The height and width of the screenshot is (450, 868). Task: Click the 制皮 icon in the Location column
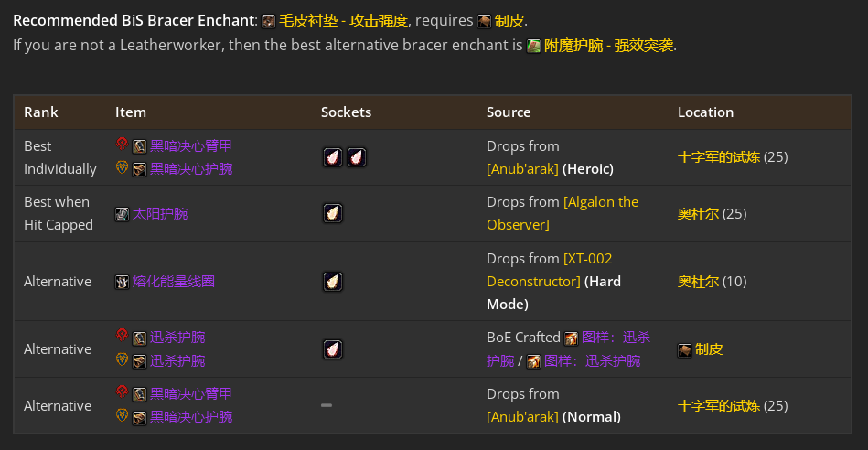(685, 350)
